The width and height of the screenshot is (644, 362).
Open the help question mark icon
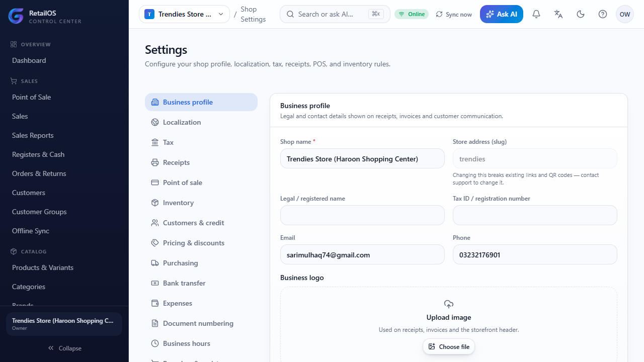(x=603, y=14)
